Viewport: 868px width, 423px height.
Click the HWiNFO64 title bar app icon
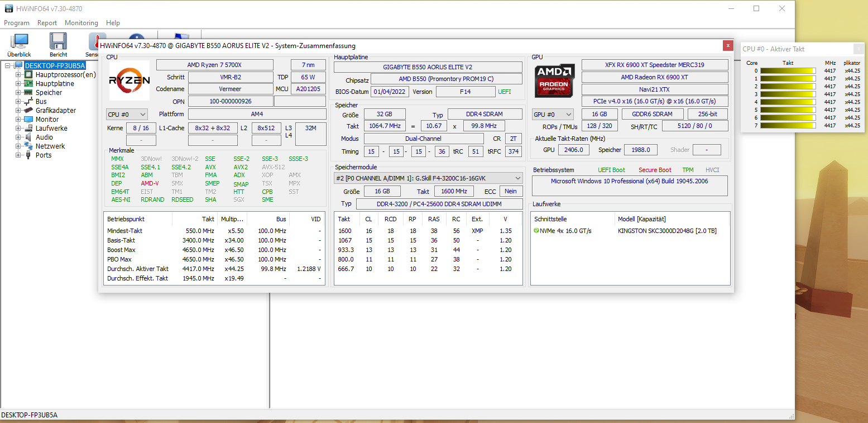tap(9, 8)
